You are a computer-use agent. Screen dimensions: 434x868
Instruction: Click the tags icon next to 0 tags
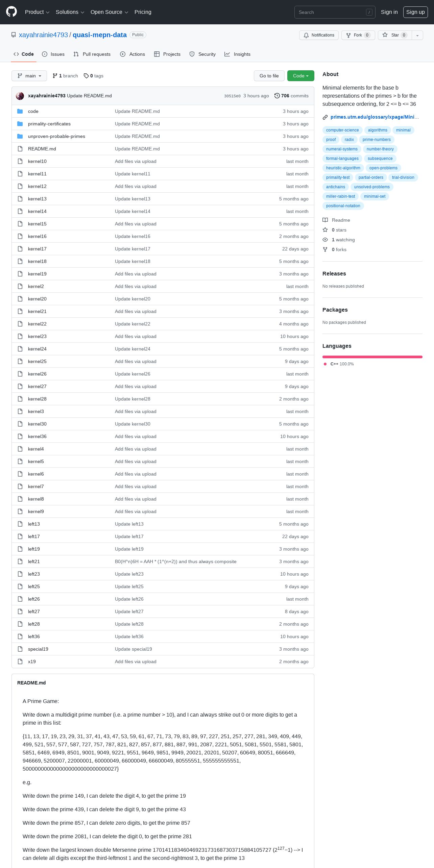click(86, 76)
